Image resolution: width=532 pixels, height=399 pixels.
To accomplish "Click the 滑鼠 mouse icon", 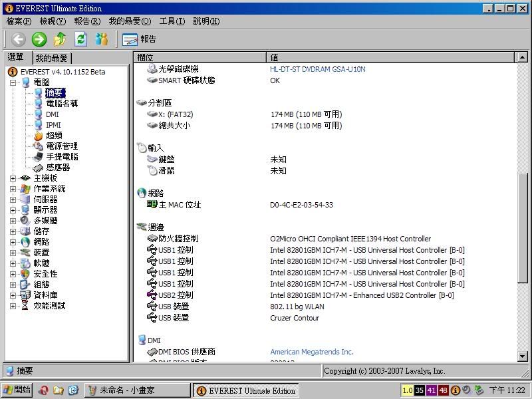I will (152, 170).
